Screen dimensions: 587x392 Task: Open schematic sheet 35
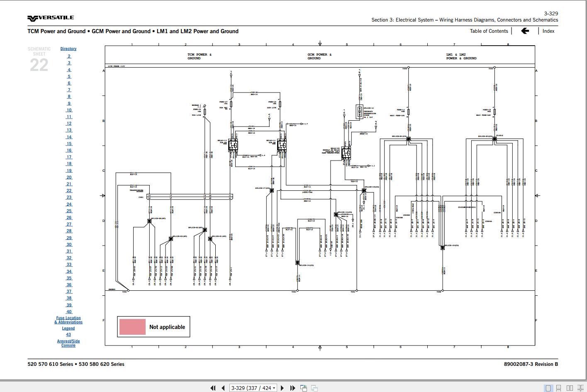(x=69, y=278)
